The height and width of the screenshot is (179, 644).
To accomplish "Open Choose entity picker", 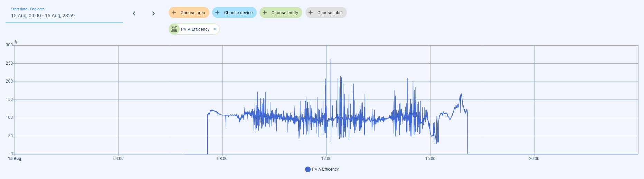I will point(284,13).
